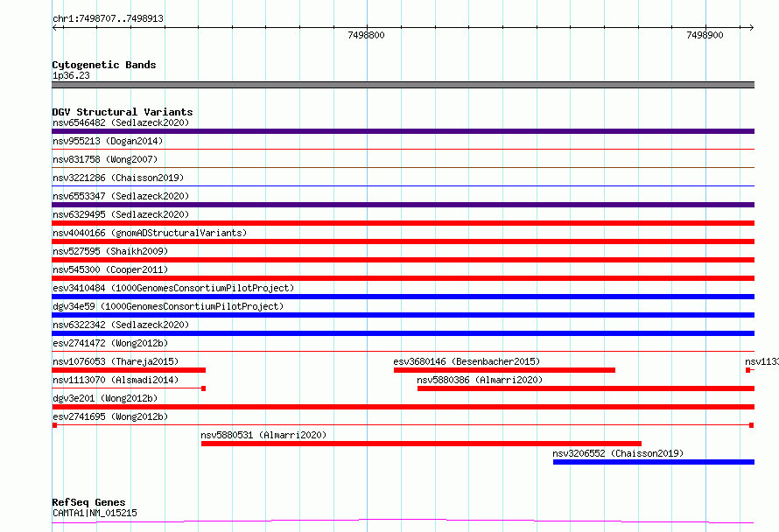Click the nsv3206552 (Chaisson2019) label

pyautogui.click(x=618, y=453)
